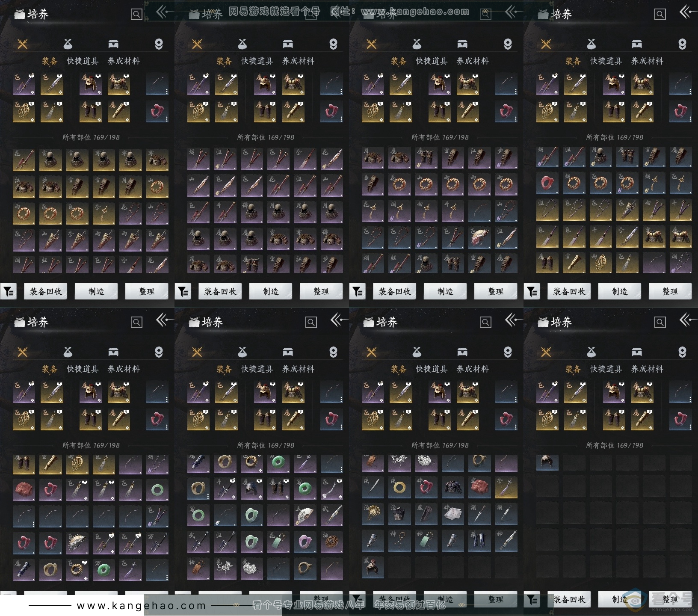The image size is (698, 616).
Task: Click 制造 button in second top panel
Action: (x=271, y=292)
